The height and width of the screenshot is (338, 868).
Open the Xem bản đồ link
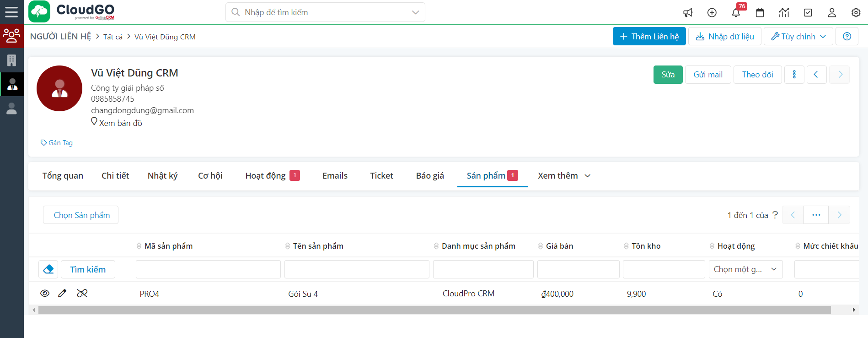click(117, 123)
